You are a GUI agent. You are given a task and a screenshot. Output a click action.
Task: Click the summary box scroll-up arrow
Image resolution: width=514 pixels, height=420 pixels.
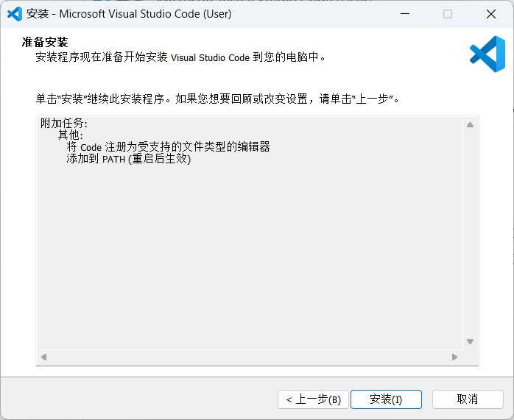point(470,124)
